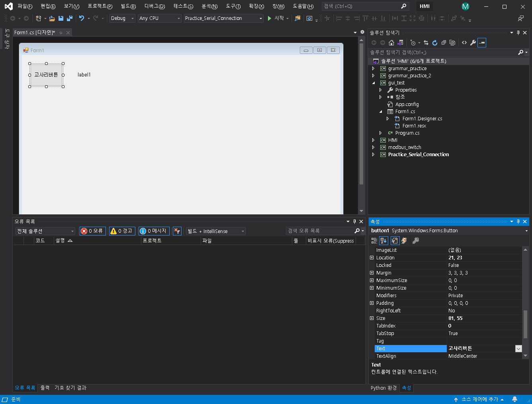This screenshot has width=532, height=404.
Task: Open the Any CPU platform dropdown
Action: [x=160, y=18]
